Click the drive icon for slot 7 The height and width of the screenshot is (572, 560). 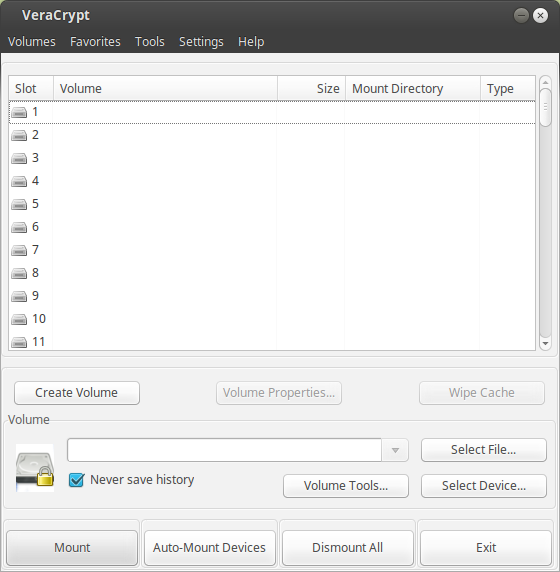19,250
